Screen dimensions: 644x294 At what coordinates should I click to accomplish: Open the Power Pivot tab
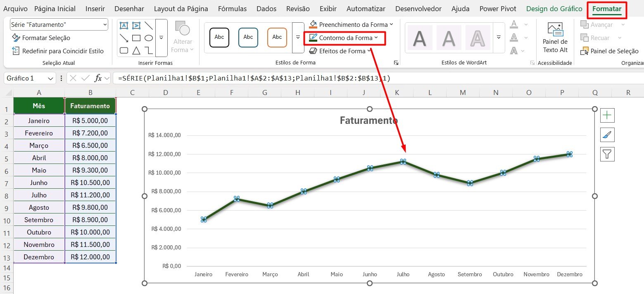(498, 9)
